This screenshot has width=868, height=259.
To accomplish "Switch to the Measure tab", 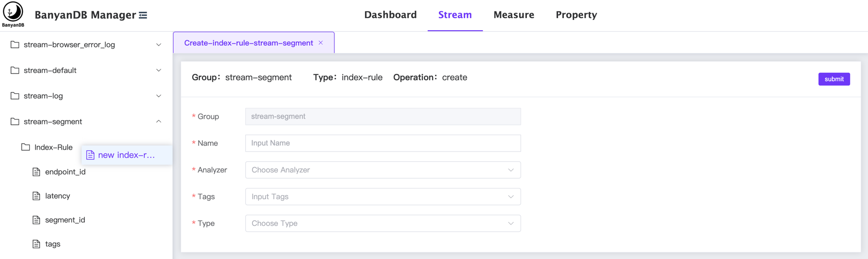I will click(513, 15).
